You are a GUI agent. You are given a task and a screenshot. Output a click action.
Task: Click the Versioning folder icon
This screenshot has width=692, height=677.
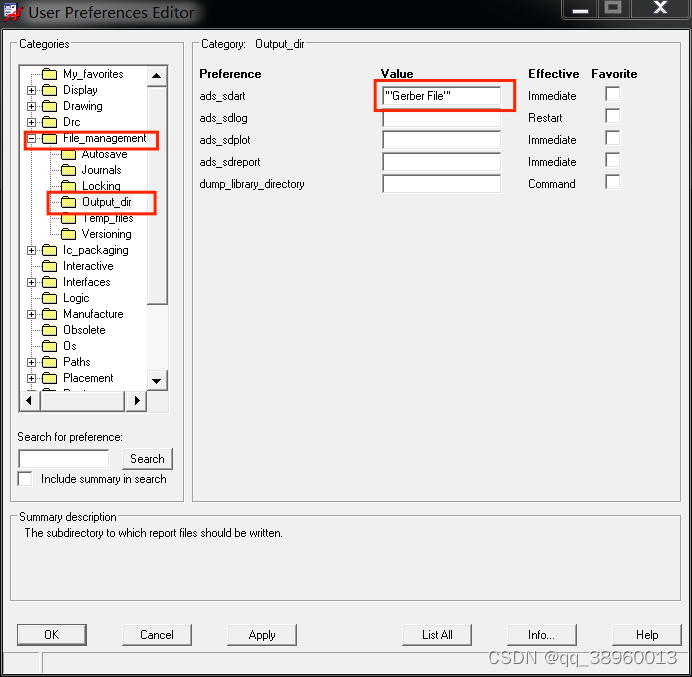[x=68, y=235]
